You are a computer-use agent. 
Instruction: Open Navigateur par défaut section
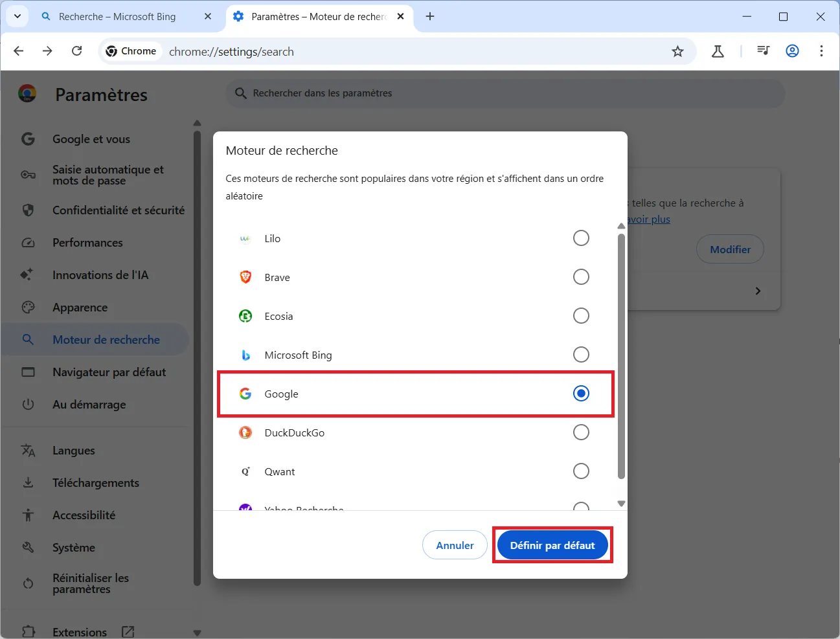click(95, 372)
